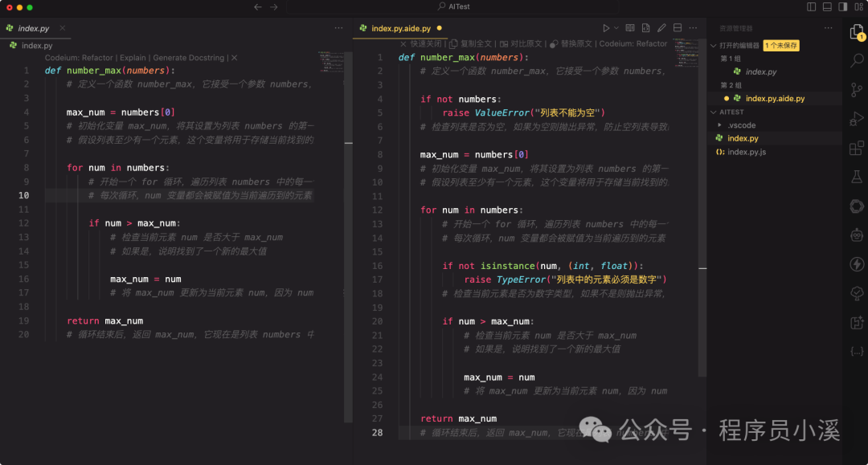Open more actions for the left editor group
Viewport: 868px width, 465px height.
tap(338, 27)
